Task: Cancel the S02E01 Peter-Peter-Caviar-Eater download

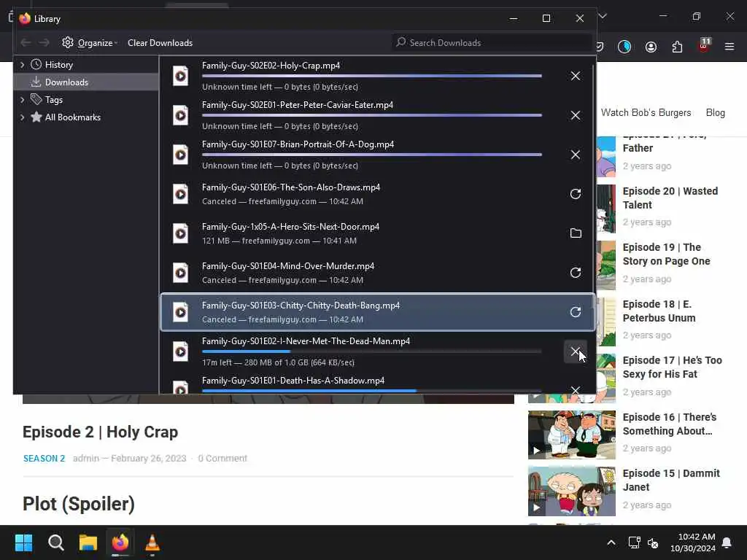Action: (575, 115)
